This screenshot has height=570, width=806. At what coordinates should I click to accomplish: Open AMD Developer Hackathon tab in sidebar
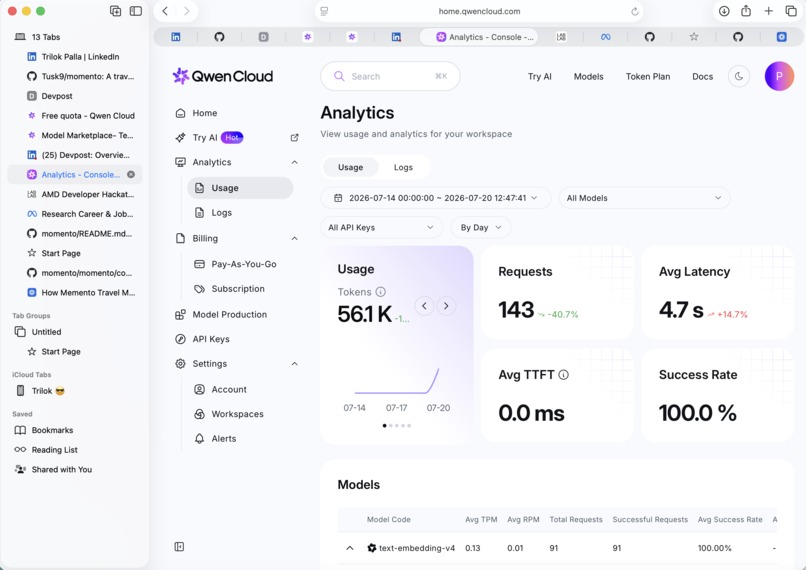click(x=75, y=194)
